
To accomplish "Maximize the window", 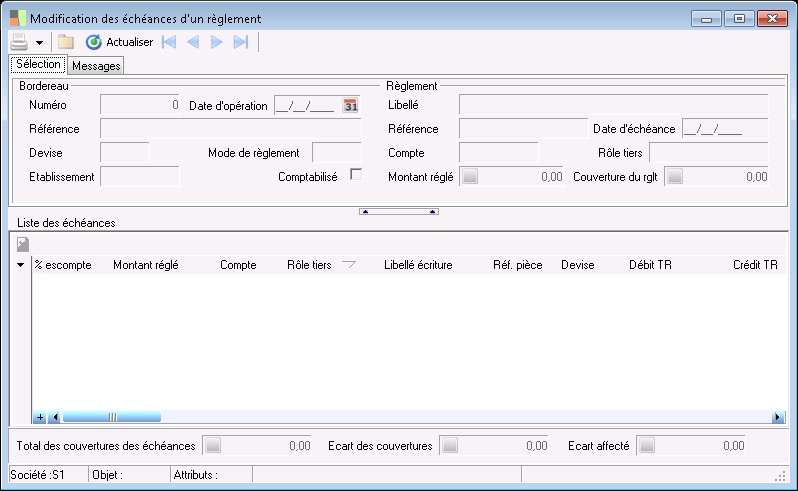I will (x=739, y=19).
